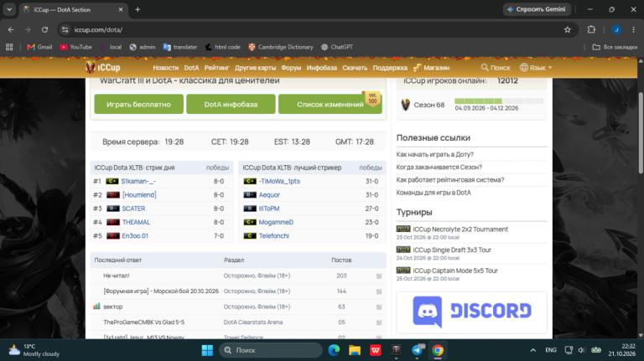Screen dimensions: 644x361
Task: Open the Gmail bookmark
Action: 39,47
